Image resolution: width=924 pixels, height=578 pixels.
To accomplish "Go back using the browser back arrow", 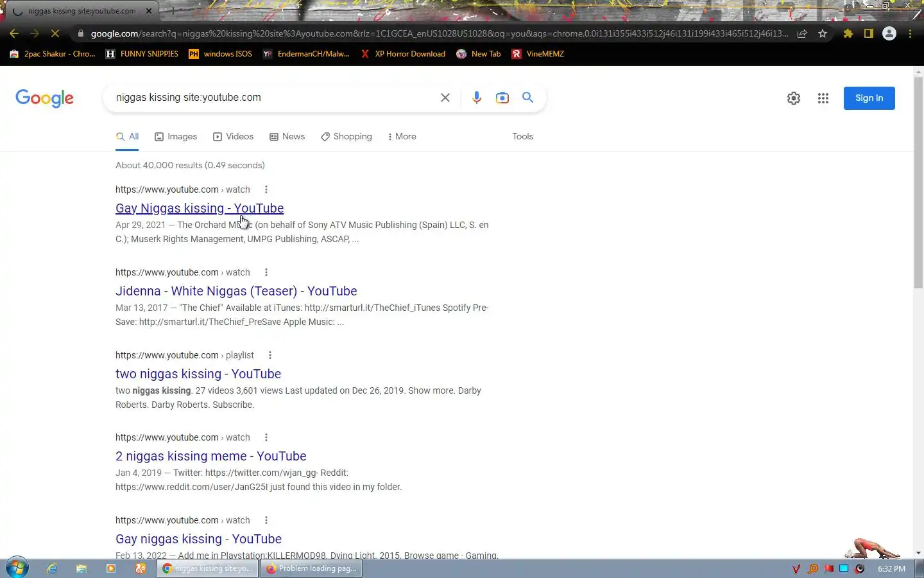I will pos(14,33).
